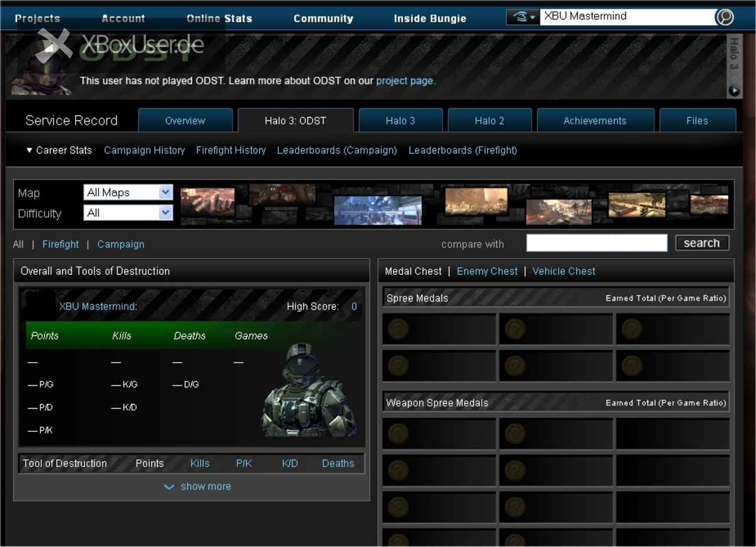Open the Community menu
Viewport: 756px width, 547px height.
pos(323,18)
